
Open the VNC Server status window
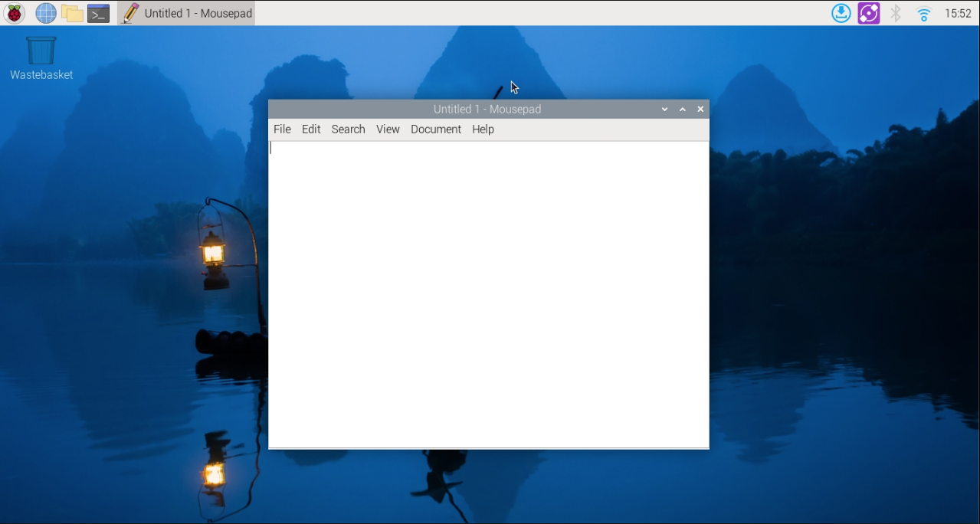click(868, 12)
